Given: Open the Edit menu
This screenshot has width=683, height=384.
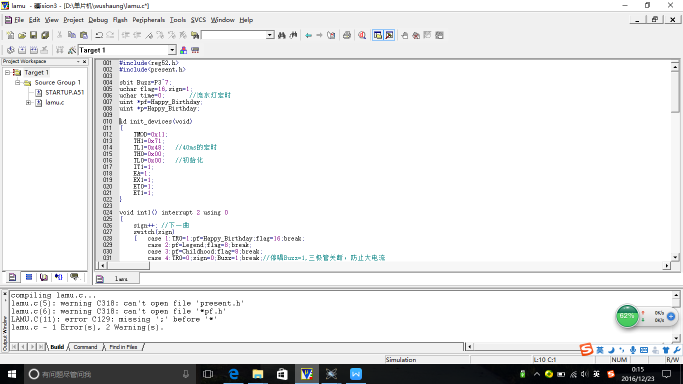Looking at the screenshot, I should pos(34,20).
